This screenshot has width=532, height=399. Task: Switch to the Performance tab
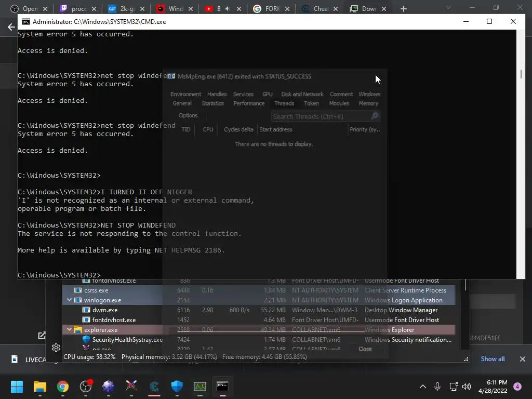[x=249, y=103]
